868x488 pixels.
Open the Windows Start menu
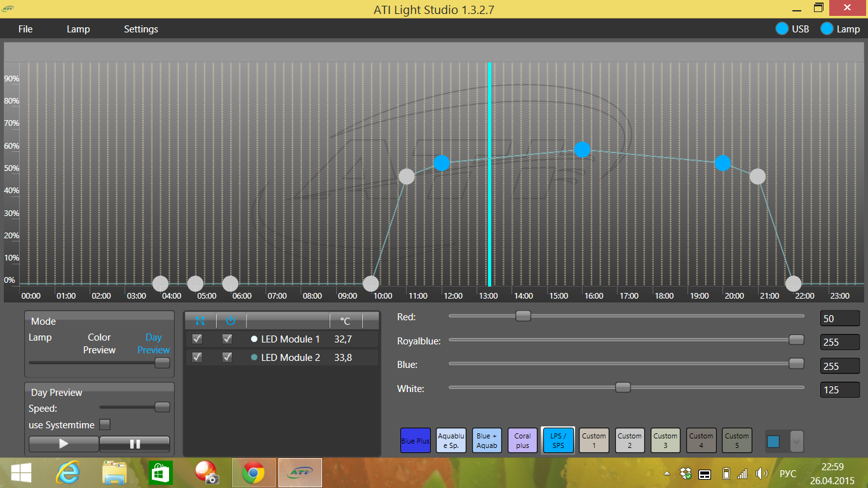(21, 473)
